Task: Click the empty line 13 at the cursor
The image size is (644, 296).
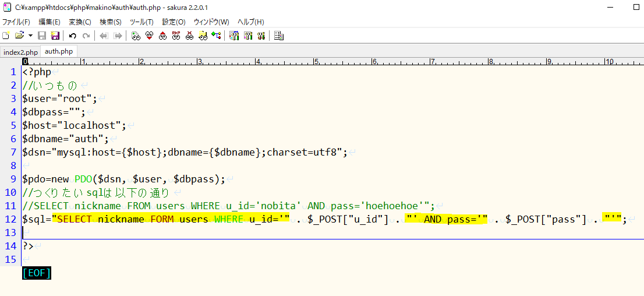Action: (x=332, y=232)
